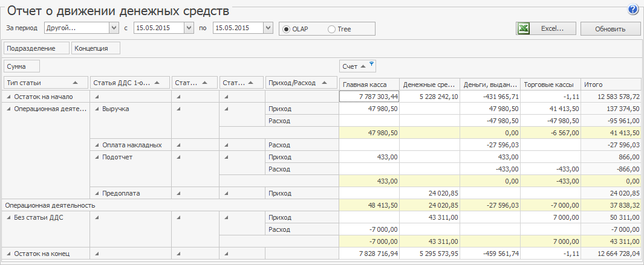Open the help question mark icon

click(633, 9)
